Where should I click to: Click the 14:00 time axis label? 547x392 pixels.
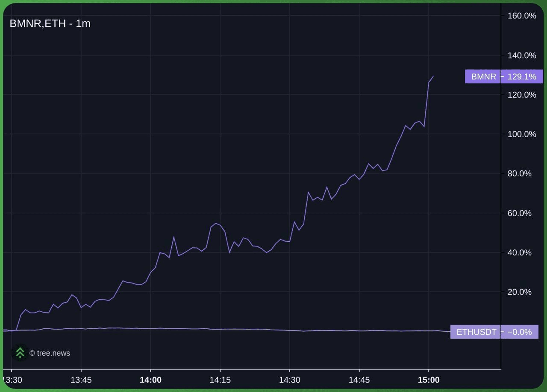point(150,380)
